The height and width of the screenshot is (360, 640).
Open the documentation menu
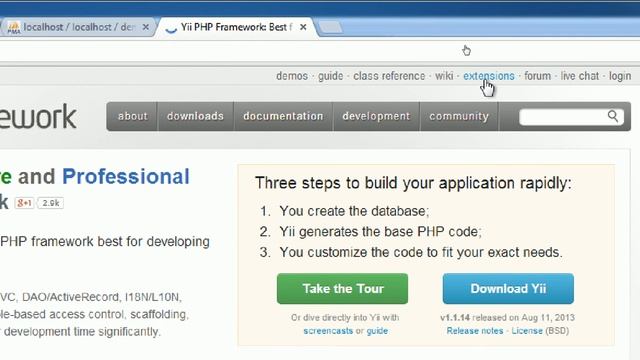coord(283,116)
